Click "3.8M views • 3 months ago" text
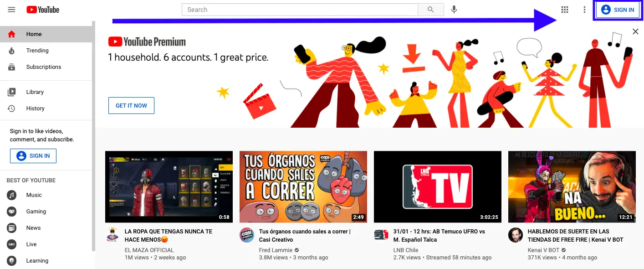The height and width of the screenshot is (269, 644). pos(294,258)
